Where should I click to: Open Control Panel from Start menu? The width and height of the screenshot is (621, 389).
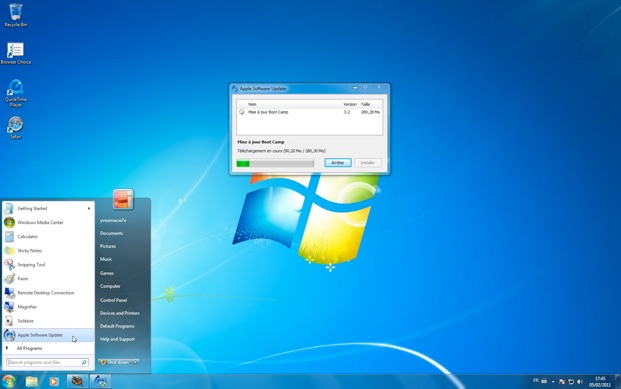[113, 300]
